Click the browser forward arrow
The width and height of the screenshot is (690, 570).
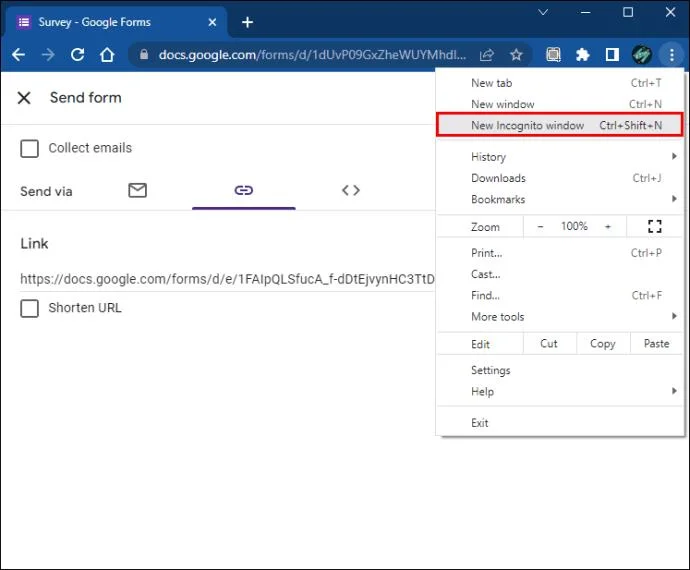(48, 55)
